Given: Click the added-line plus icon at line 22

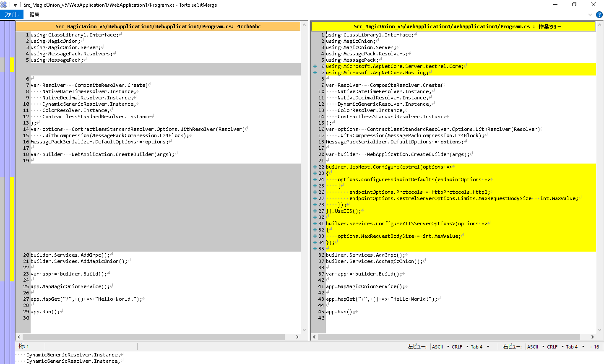Looking at the screenshot, I should (x=315, y=167).
